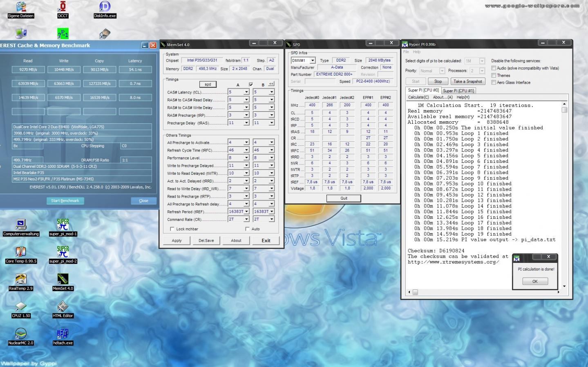Screen dimensions: 588x367
Task: Launch the super_pi_mod-1 desktop icon
Action: point(63,228)
